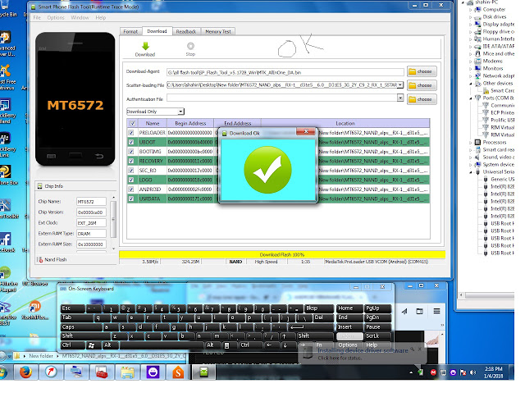Click the Location column header

(345, 123)
